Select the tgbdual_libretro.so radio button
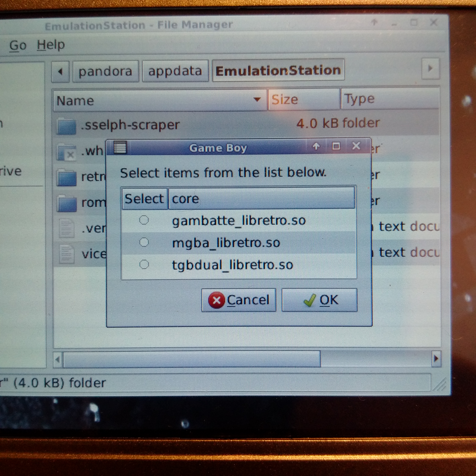476x476 pixels. [144, 265]
